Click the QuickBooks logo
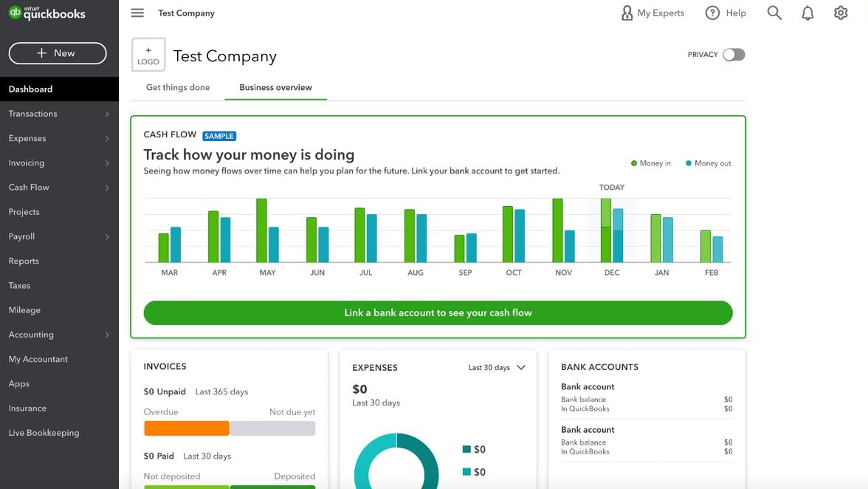 pos(47,13)
